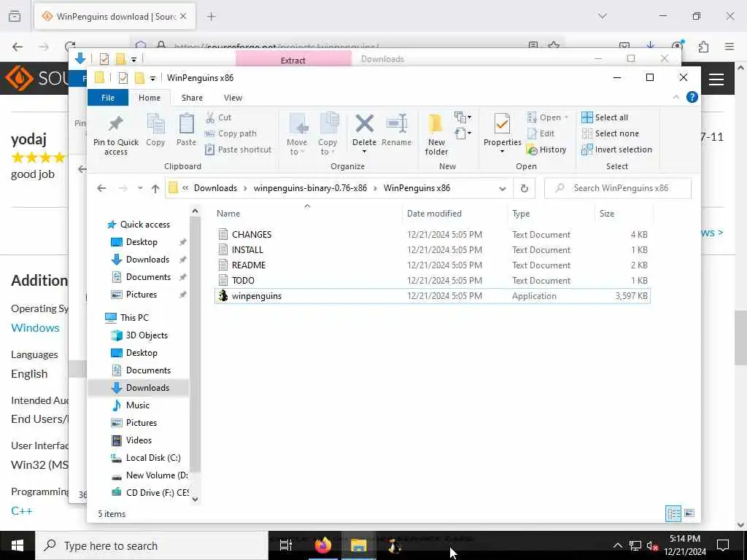Click Downloads in the address breadcrumb
Viewport: 747px width, 560px height.
click(215, 188)
